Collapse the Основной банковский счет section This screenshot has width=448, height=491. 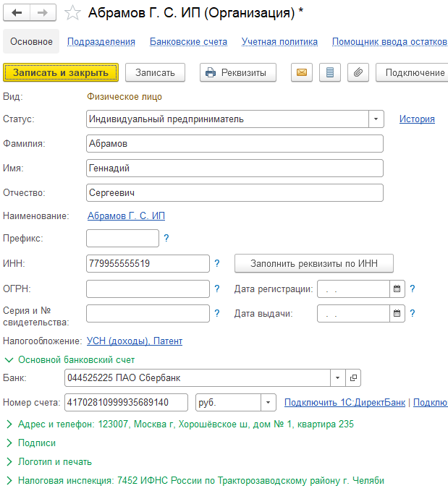9,360
